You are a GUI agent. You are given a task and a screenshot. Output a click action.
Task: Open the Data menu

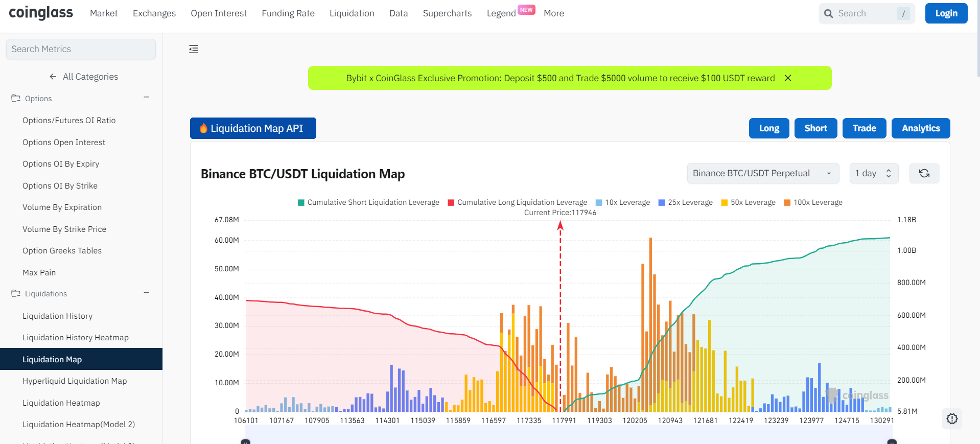(x=399, y=13)
